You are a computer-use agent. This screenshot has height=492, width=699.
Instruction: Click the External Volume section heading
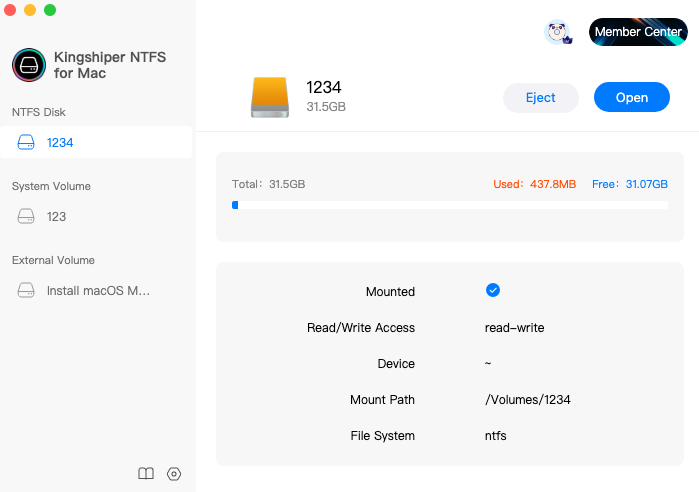53,260
